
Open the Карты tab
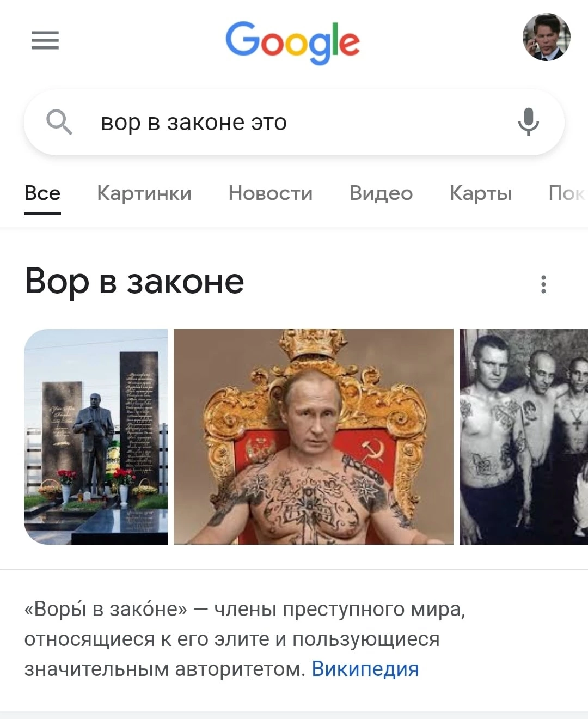pyautogui.click(x=481, y=193)
